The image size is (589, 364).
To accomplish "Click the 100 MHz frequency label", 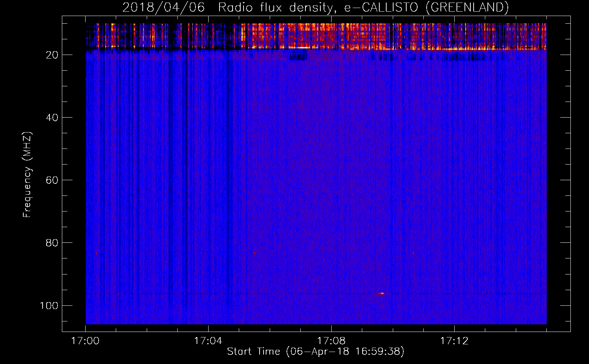I will click(x=49, y=305).
